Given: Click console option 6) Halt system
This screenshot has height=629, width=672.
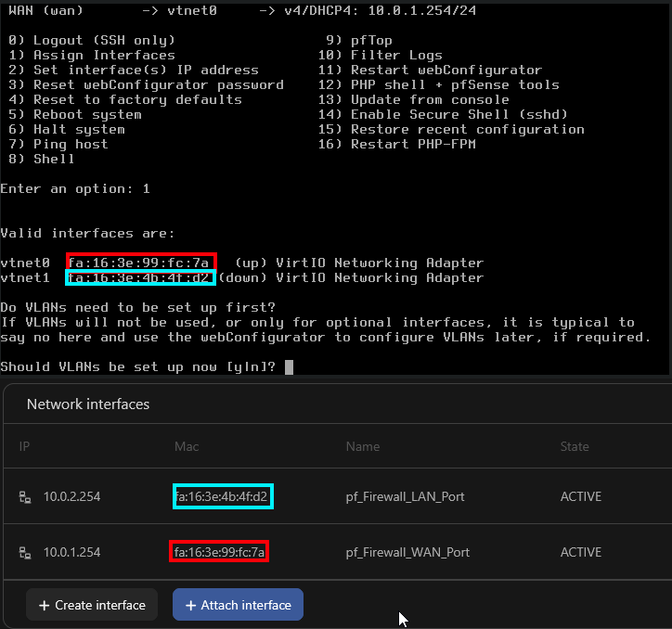Looking at the screenshot, I should point(67,129).
